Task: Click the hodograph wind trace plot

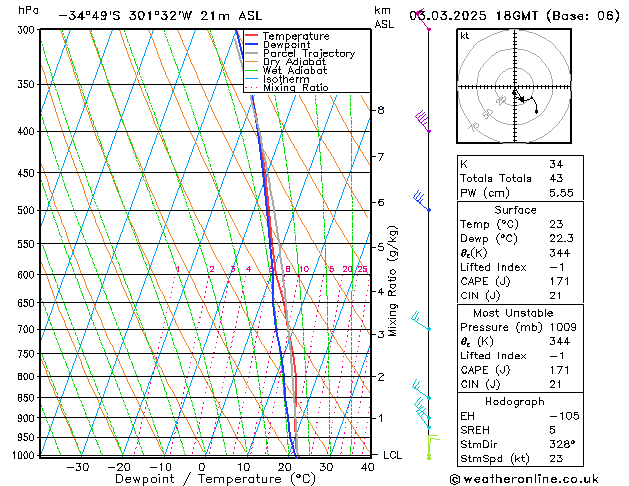Action: coord(526,101)
